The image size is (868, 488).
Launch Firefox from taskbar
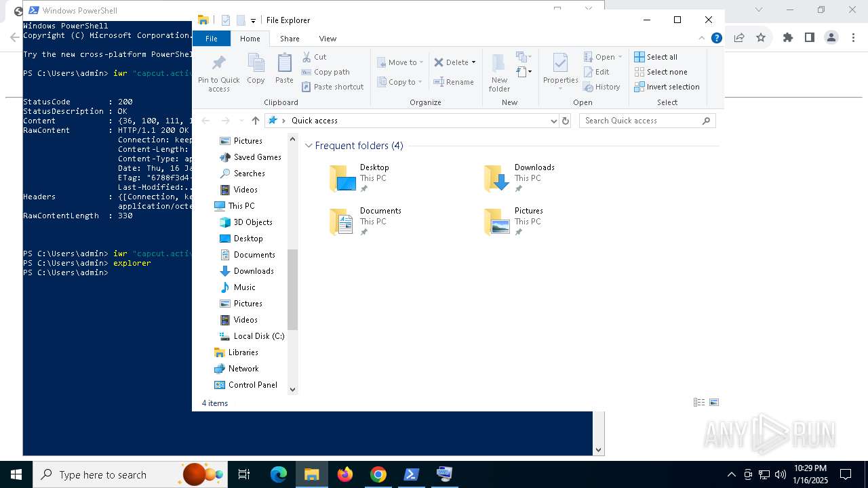345,474
